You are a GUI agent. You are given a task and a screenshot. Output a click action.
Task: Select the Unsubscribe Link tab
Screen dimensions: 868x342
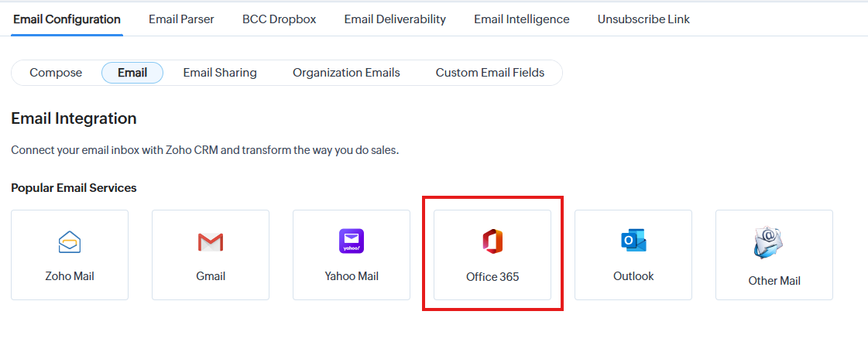pos(643,19)
